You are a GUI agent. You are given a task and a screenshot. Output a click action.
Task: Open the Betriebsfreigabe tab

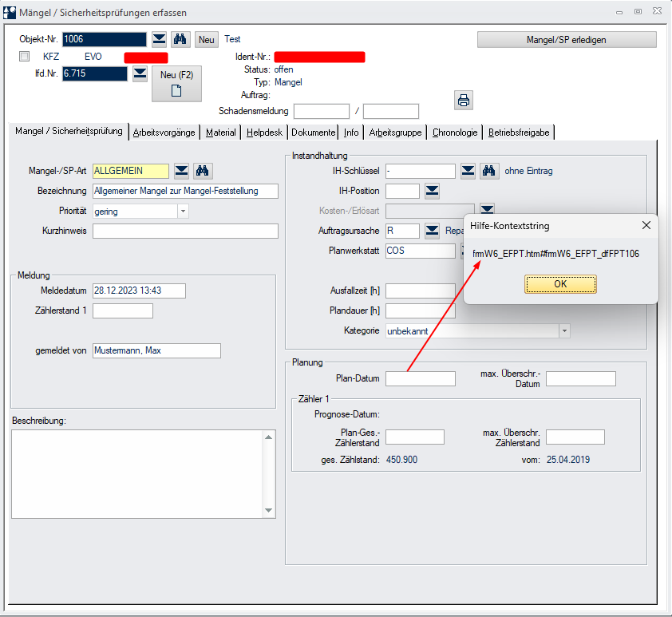[x=519, y=132]
